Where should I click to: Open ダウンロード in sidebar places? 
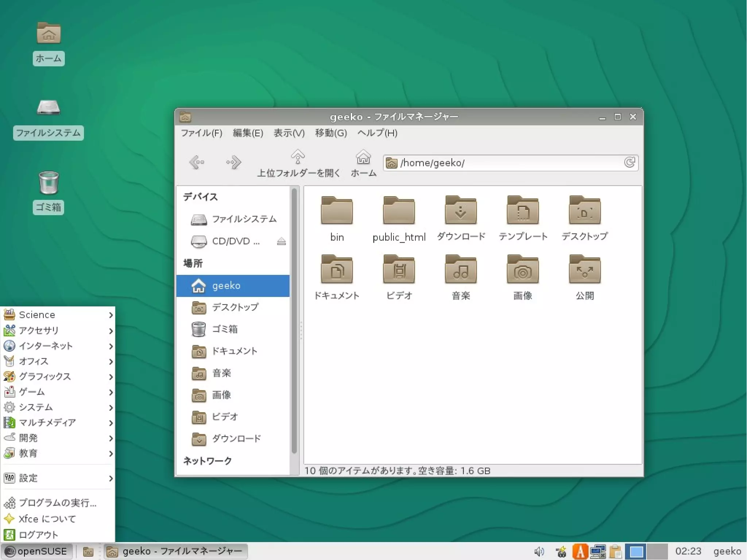(233, 439)
